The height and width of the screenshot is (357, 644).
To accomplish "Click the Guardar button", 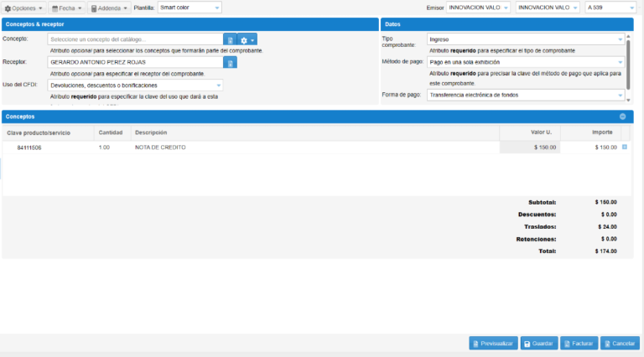I will pyautogui.click(x=538, y=343).
